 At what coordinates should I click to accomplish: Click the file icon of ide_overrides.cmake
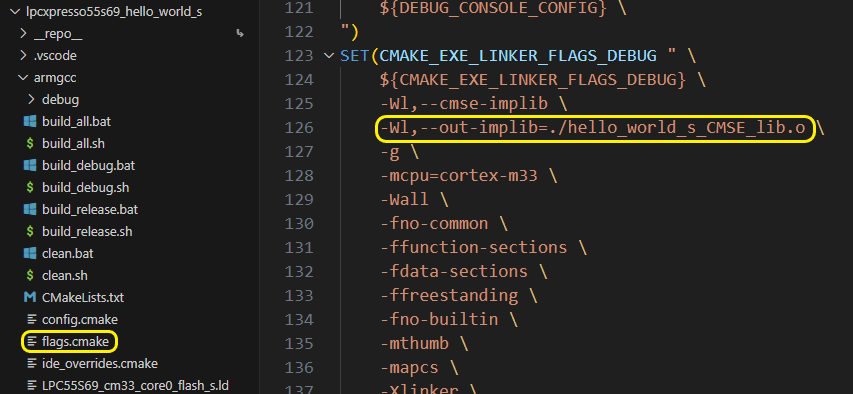pyautogui.click(x=32, y=364)
